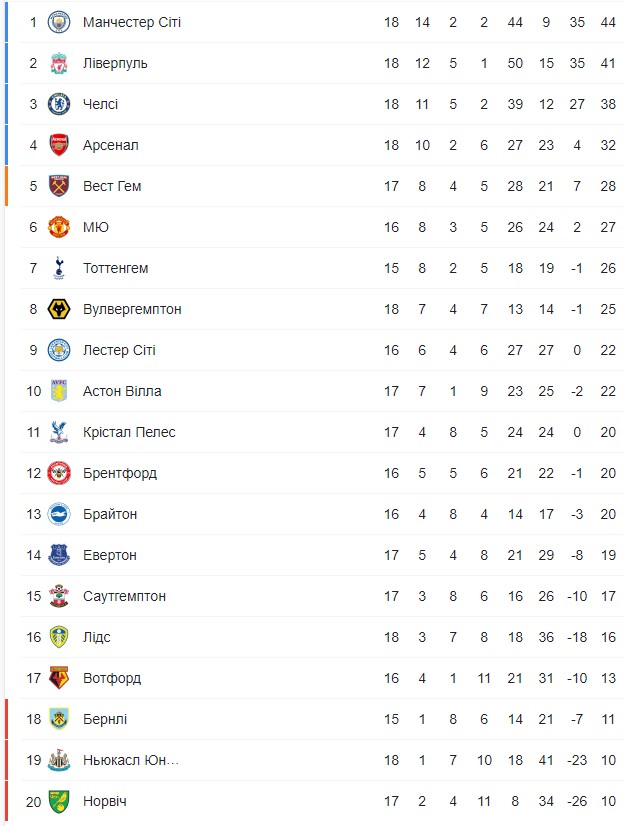Click the Саутгемптон team name
Image resolution: width=624 pixels, height=826 pixels.
[x=125, y=596]
